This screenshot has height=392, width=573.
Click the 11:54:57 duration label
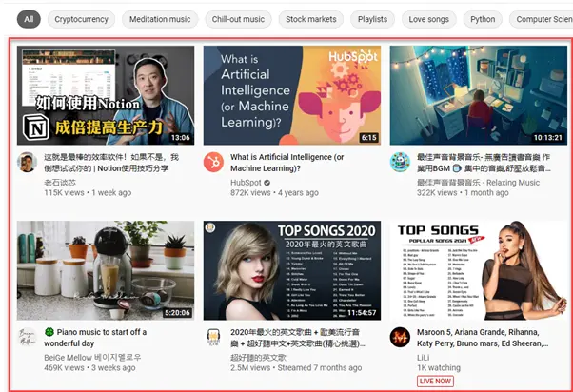click(362, 313)
